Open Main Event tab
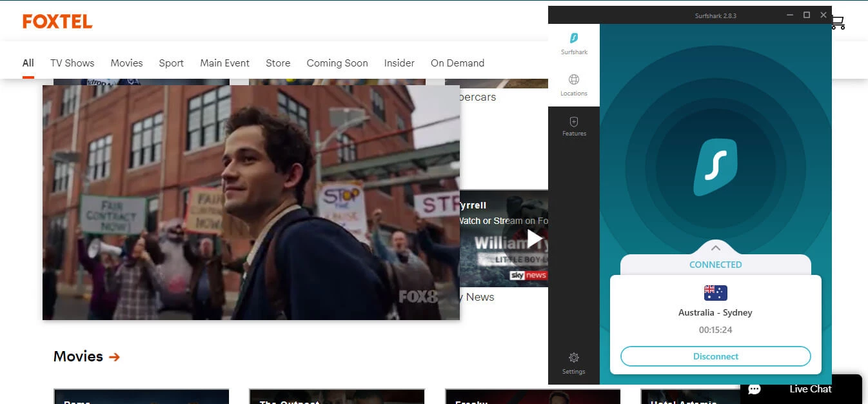868x404 pixels. [224, 63]
